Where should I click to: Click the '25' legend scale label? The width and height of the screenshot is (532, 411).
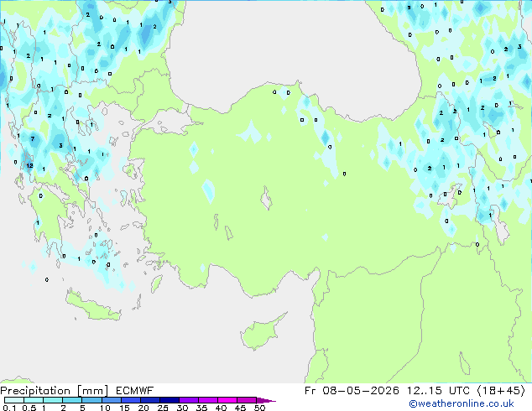point(163,408)
